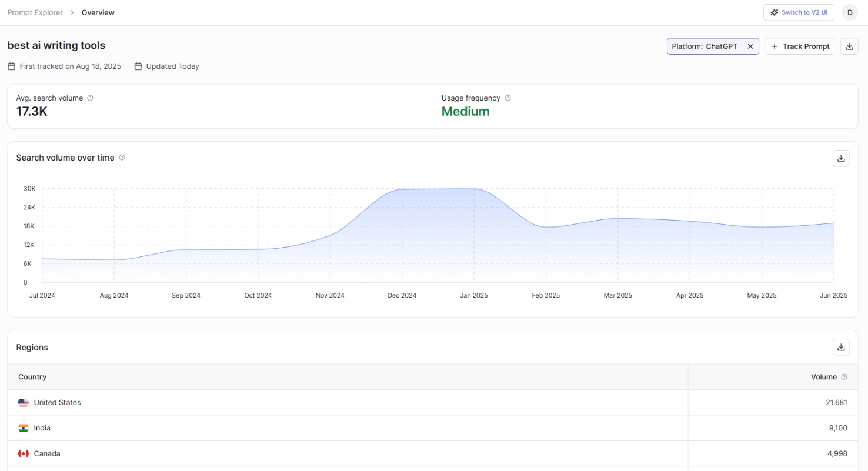
Task: Click the 30K y-axis label
Action: tap(29, 189)
